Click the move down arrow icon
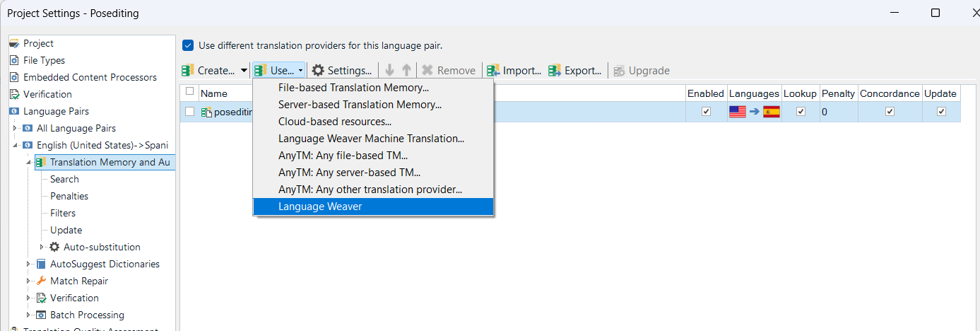Image resolution: width=980 pixels, height=331 pixels. 389,70
